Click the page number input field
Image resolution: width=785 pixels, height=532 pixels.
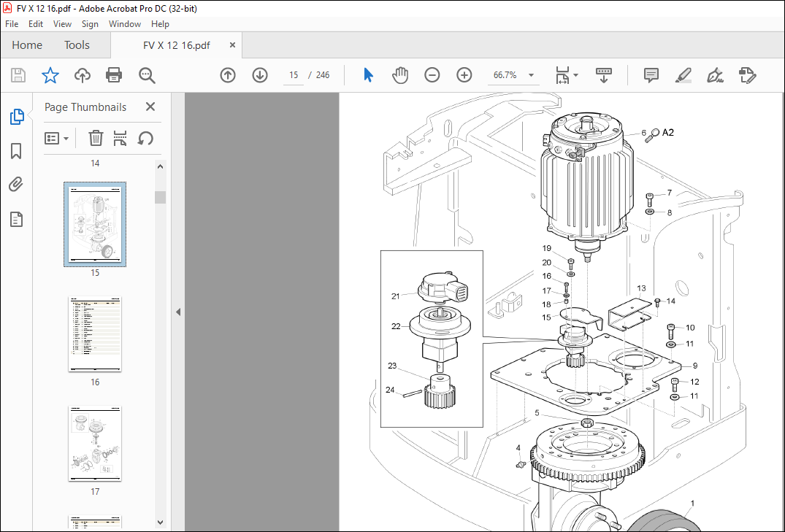(x=294, y=75)
